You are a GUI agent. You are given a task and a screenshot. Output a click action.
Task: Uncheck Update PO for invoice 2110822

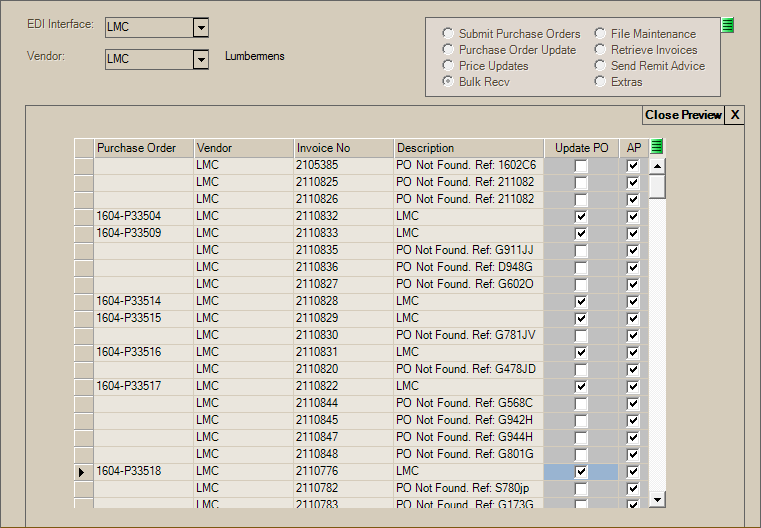click(581, 387)
